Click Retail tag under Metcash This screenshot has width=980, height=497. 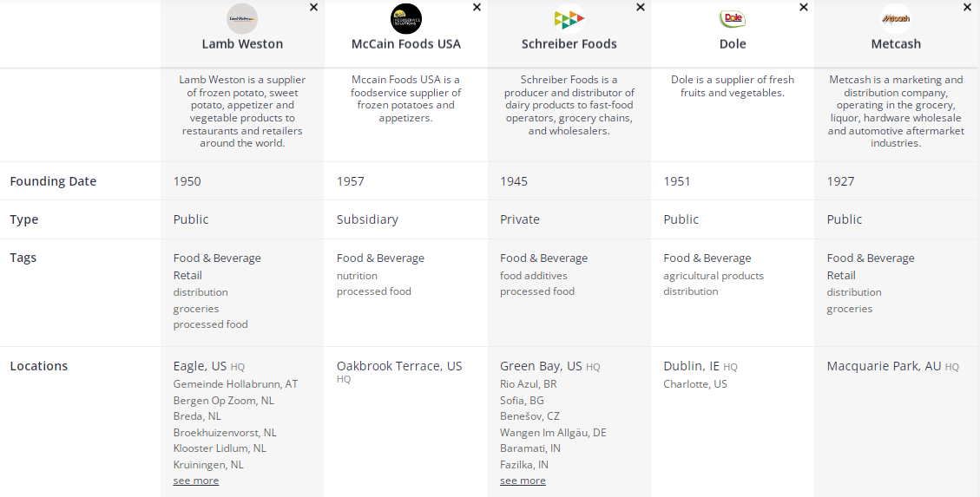[841, 275]
